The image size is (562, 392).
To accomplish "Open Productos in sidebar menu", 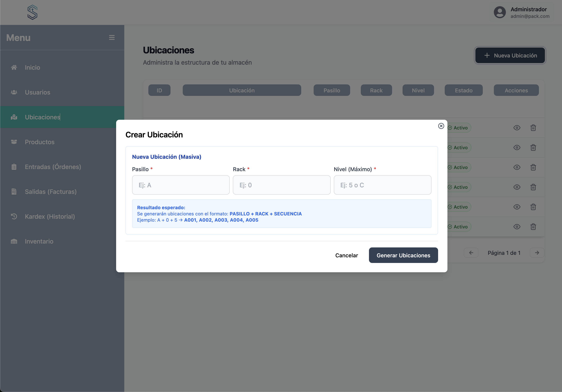I will 40,142.
